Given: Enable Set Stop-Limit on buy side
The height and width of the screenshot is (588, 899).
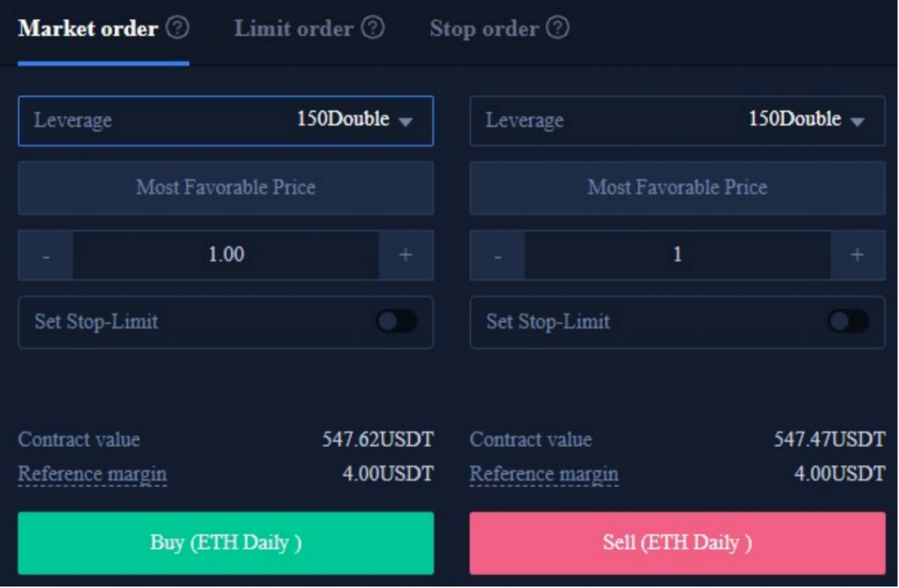Looking at the screenshot, I should [x=397, y=321].
